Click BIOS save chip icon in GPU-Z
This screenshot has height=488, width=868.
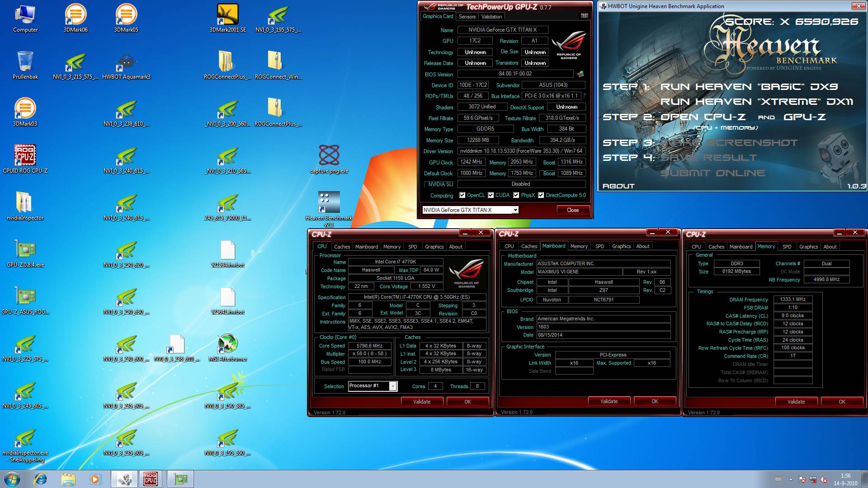(580, 74)
